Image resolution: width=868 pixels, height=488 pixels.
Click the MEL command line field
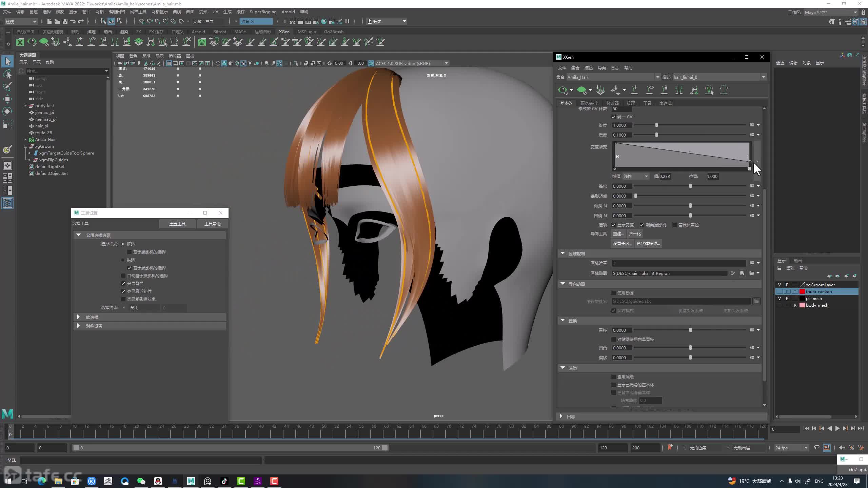[141, 460]
